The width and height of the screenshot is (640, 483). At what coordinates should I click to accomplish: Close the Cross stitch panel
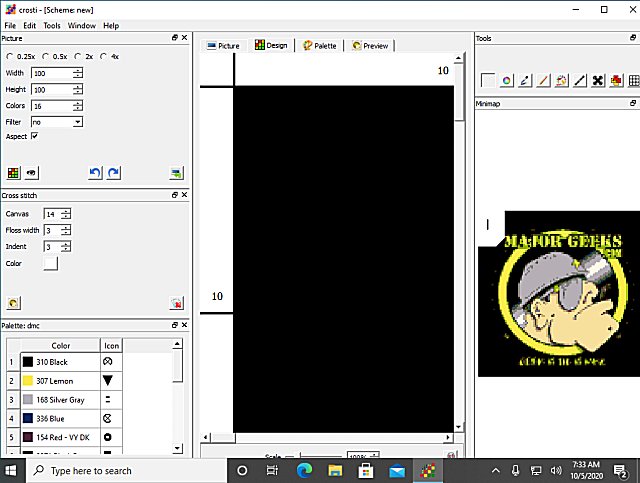(x=184, y=195)
